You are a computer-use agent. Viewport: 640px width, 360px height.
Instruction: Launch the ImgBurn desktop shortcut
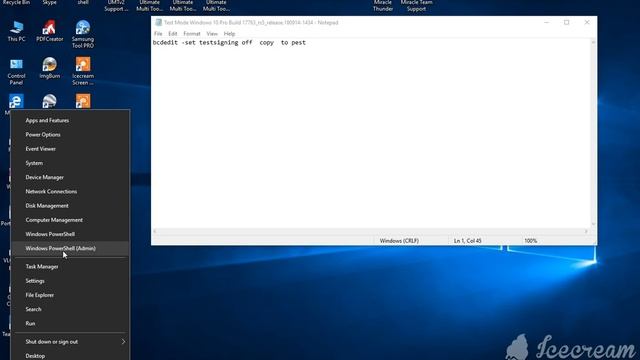pyautogui.click(x=49, y=68)
